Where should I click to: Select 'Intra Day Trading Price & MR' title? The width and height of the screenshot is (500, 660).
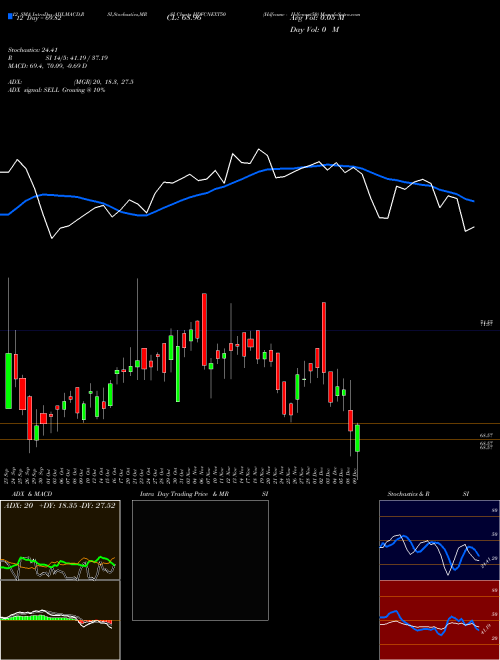[185, 494]
